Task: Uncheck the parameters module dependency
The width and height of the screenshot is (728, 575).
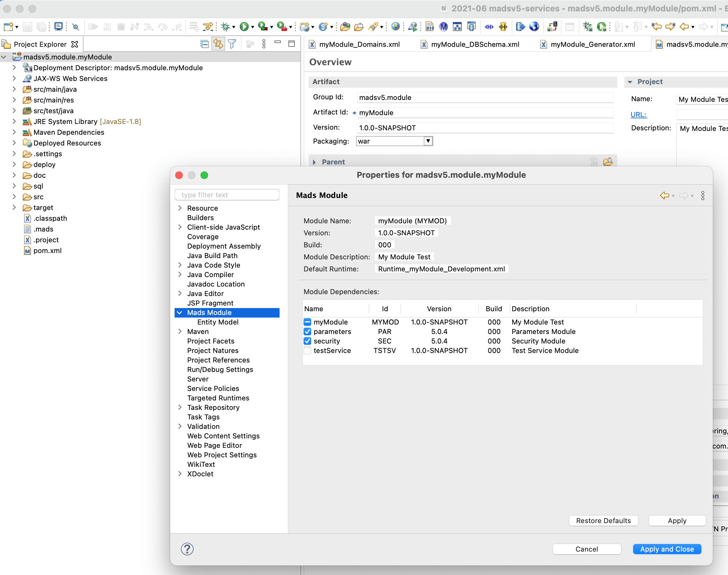Action: click(x=307, y=331)
